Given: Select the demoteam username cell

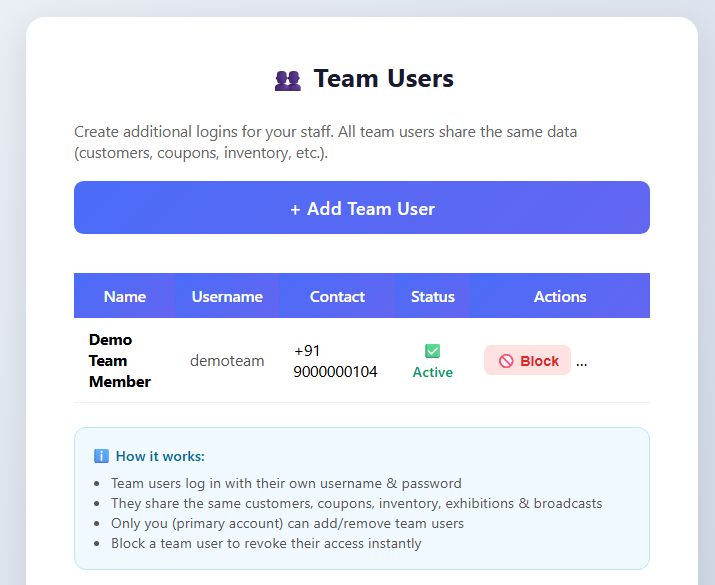Looking at the screenshot, I should click(227, 361).
